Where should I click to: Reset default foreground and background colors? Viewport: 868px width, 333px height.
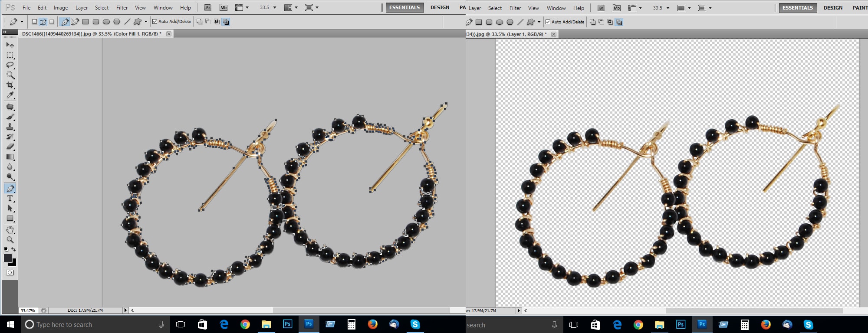click(x=6, y=249)
